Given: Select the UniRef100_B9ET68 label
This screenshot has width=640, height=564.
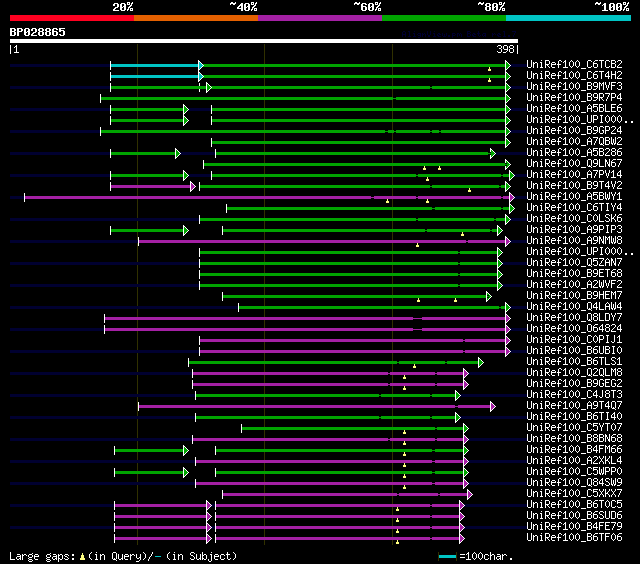Looking at the screenshot, I should tap(574, 274).
